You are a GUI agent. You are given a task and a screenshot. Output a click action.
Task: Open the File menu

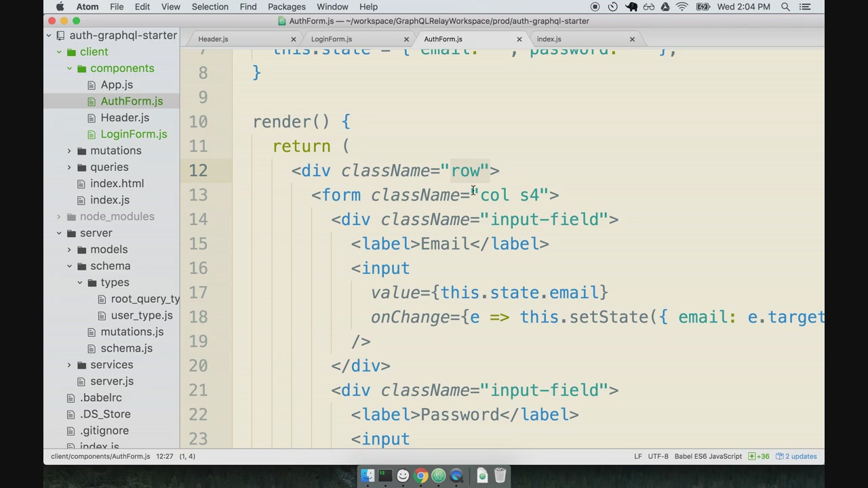click(x=117, y=7)
